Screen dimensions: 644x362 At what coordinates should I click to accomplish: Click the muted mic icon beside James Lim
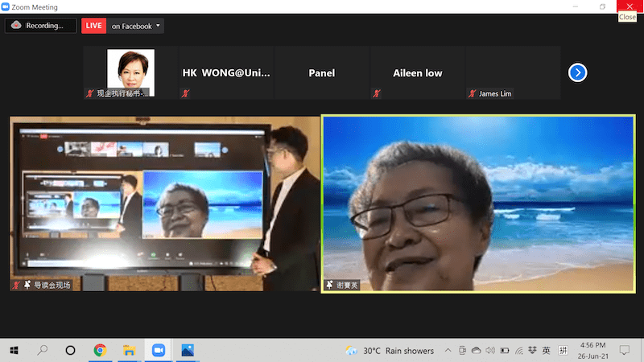click(x=472, y=93)
